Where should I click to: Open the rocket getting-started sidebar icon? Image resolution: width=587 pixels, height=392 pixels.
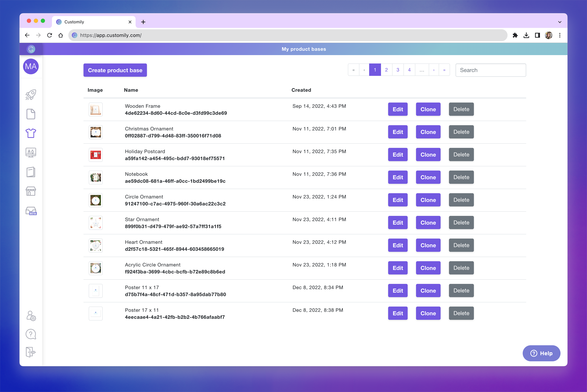(x=31, y=95)
